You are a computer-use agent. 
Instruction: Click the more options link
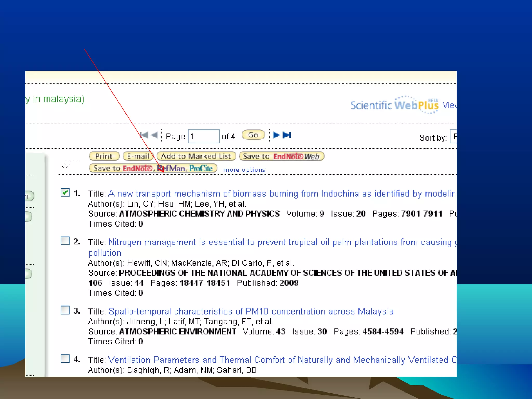tap(244, 170)
